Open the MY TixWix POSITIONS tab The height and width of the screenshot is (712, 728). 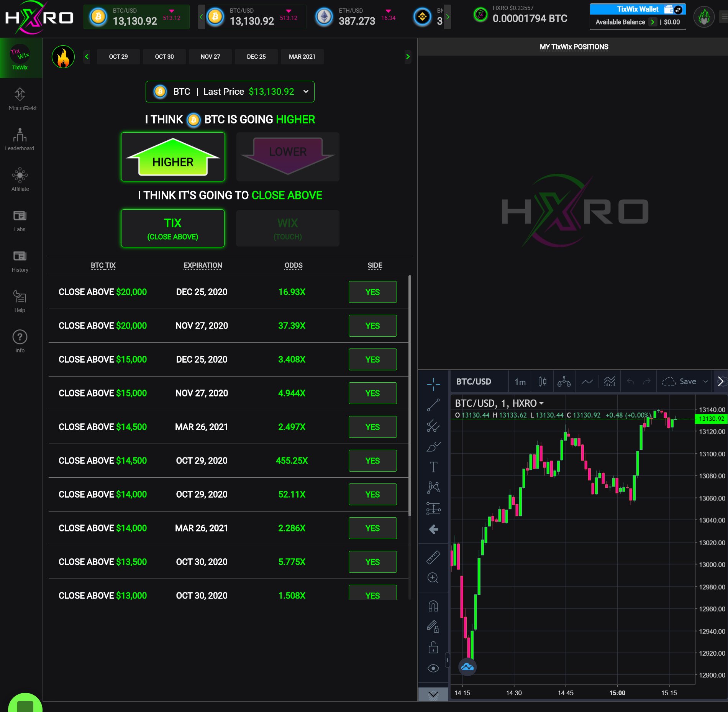pos(574,47)
